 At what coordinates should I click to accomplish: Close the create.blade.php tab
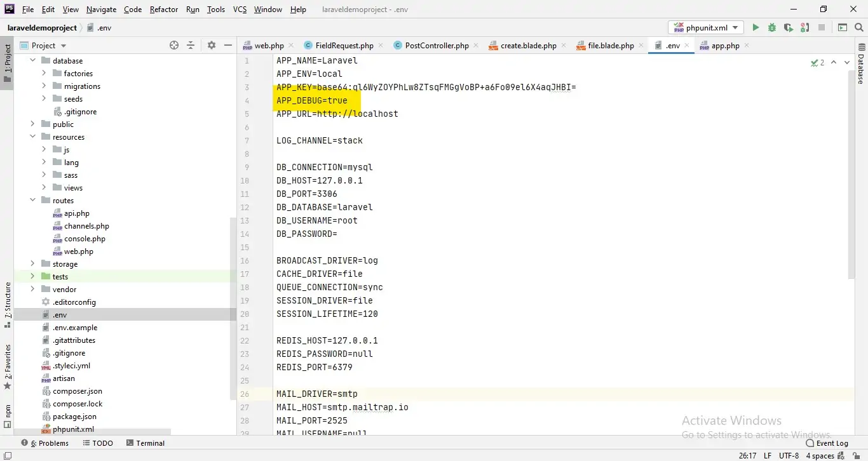(x=564, y=45)
